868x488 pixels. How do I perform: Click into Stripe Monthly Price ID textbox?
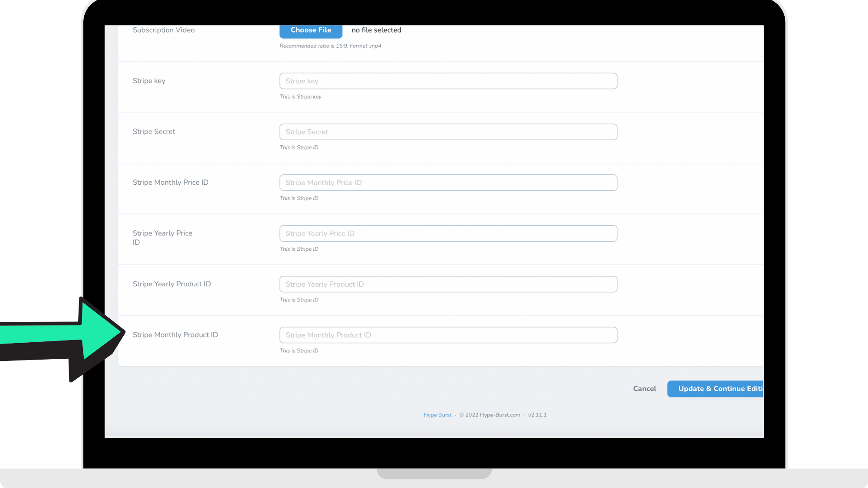tap(448, 183)
